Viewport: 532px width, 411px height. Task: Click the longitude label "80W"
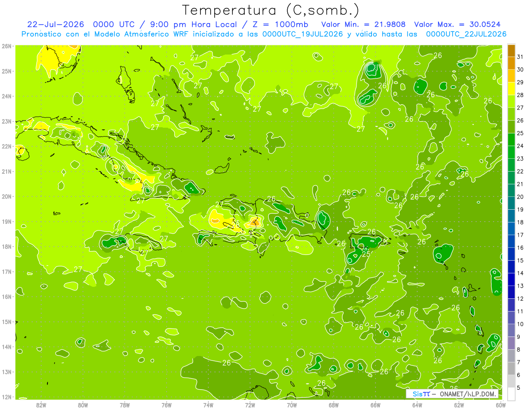(x=83, y=405)
